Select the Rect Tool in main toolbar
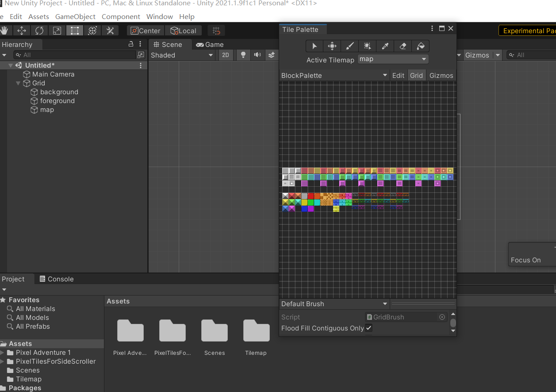 click(75, 31)
